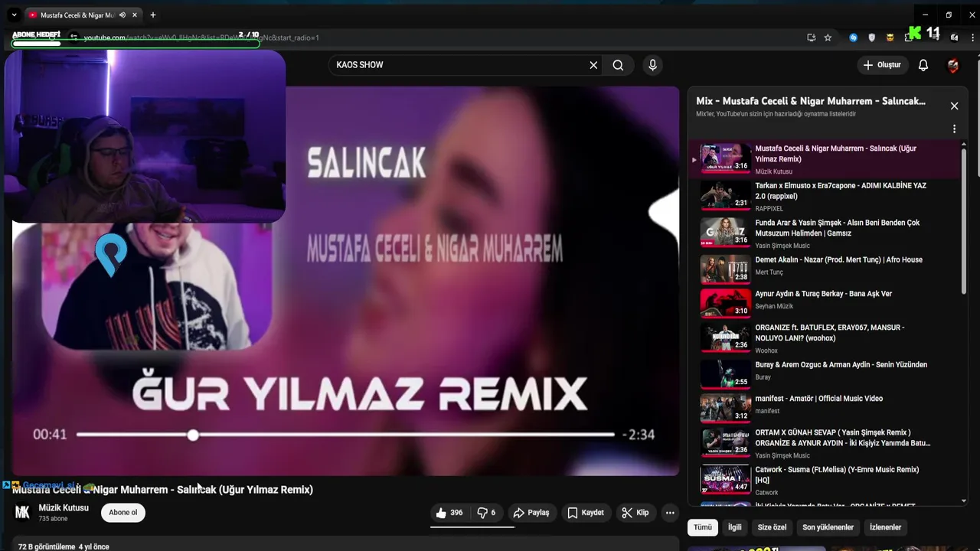Play ORGANIZE ft. BATUFLEX NOLUYO LAN
Image resolution: width=980 pixels, height=551 pixels.
point(824,338)
